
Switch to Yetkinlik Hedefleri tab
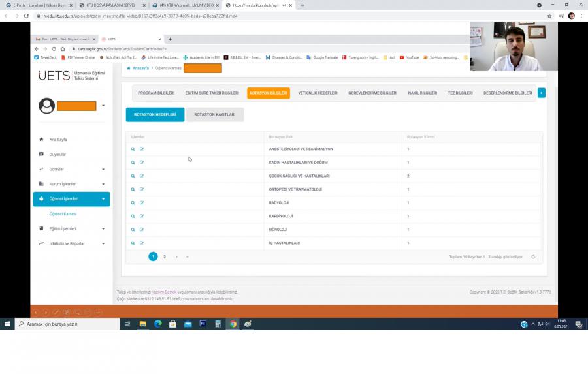click(x=318, y=93)
